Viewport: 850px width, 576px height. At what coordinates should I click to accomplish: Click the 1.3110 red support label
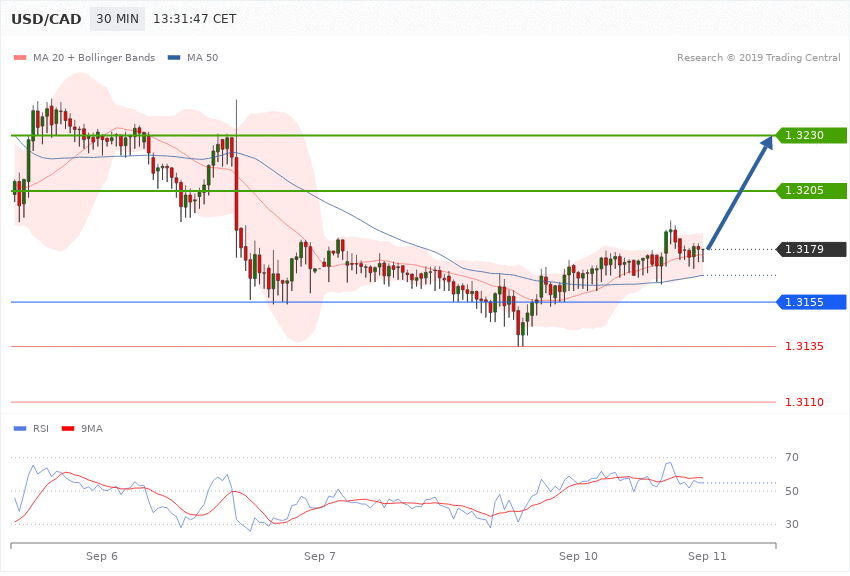[804, 402]
